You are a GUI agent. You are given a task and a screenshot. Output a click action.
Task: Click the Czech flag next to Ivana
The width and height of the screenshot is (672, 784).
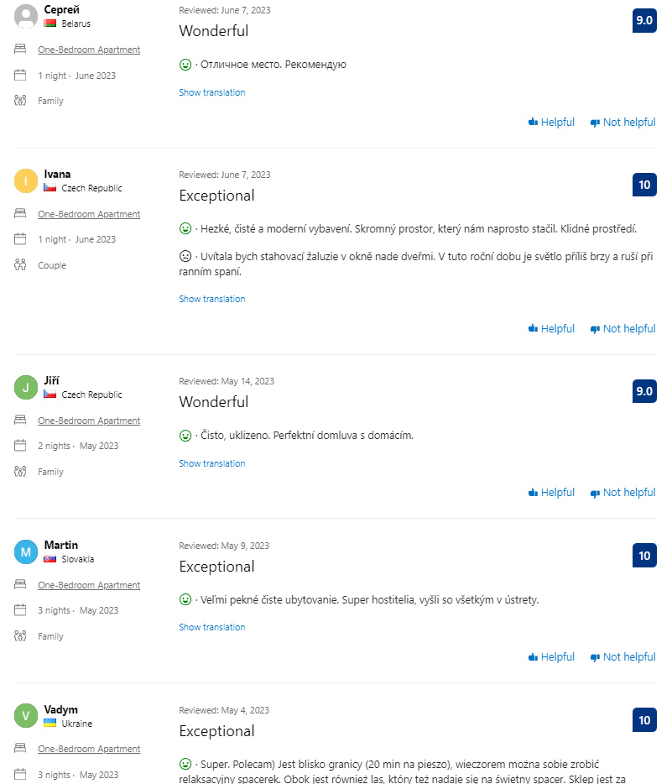[50, 188]
